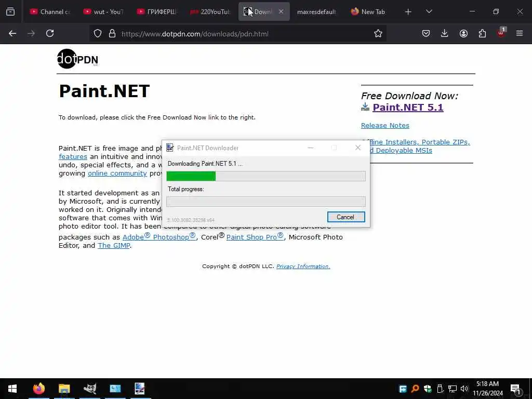Viewport: 532px width, 399px height.
Task: Open File Explorer from taskbar
Action: pos(64,389)
